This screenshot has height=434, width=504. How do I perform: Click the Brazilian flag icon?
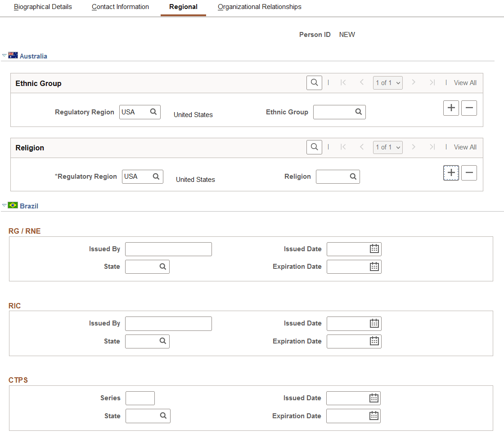13,205
